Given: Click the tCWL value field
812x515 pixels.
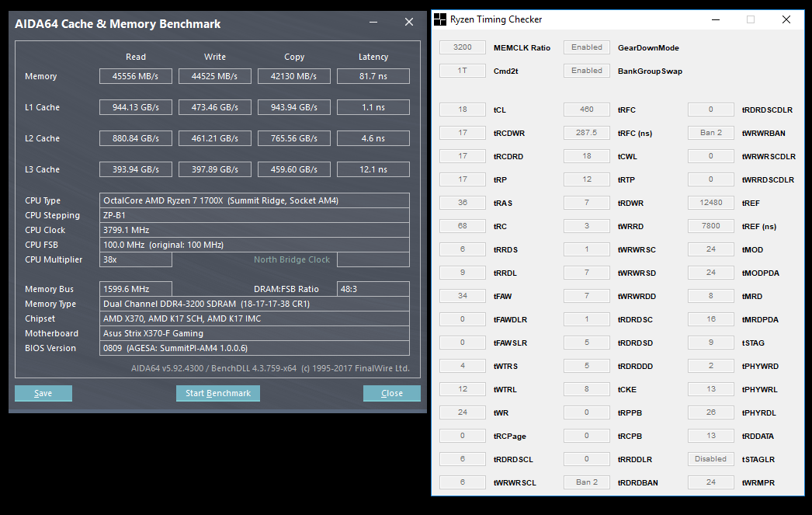Looking at the screenshot, I should tap(587, 156).
